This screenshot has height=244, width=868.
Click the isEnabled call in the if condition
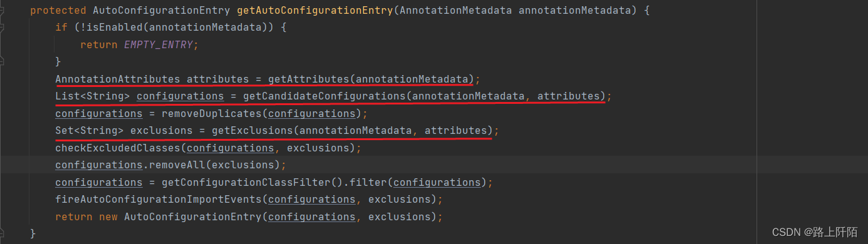click(115, 28)
